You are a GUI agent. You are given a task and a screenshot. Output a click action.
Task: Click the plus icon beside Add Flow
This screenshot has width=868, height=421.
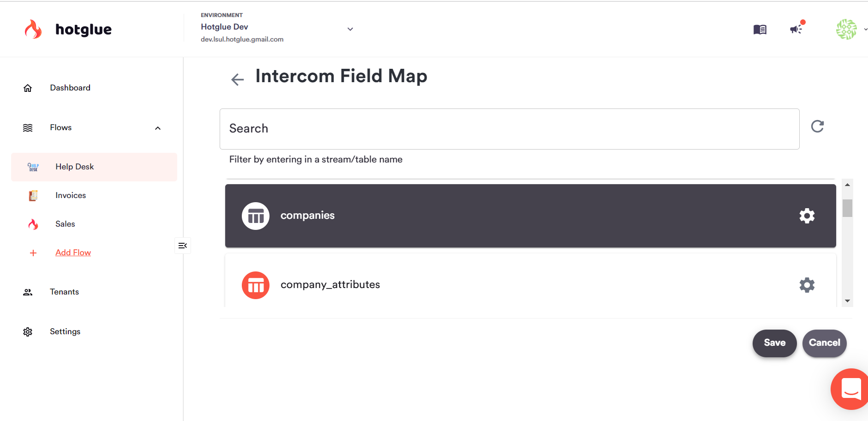tap(33, 253)
